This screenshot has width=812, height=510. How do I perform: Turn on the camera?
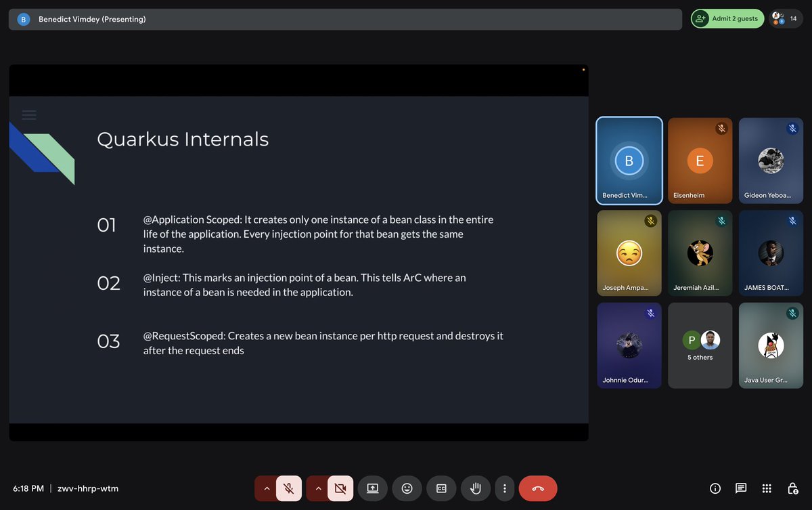pyautogui.click(x=340, y=488)
